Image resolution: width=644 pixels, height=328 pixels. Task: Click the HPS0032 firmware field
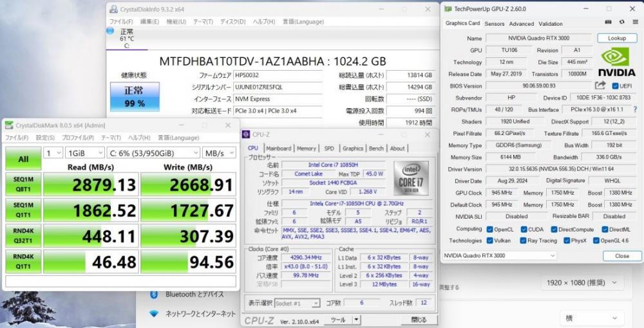click(278, 75)
